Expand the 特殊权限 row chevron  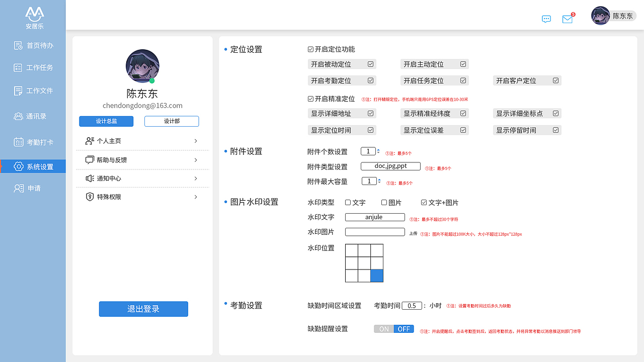(196, 197)
